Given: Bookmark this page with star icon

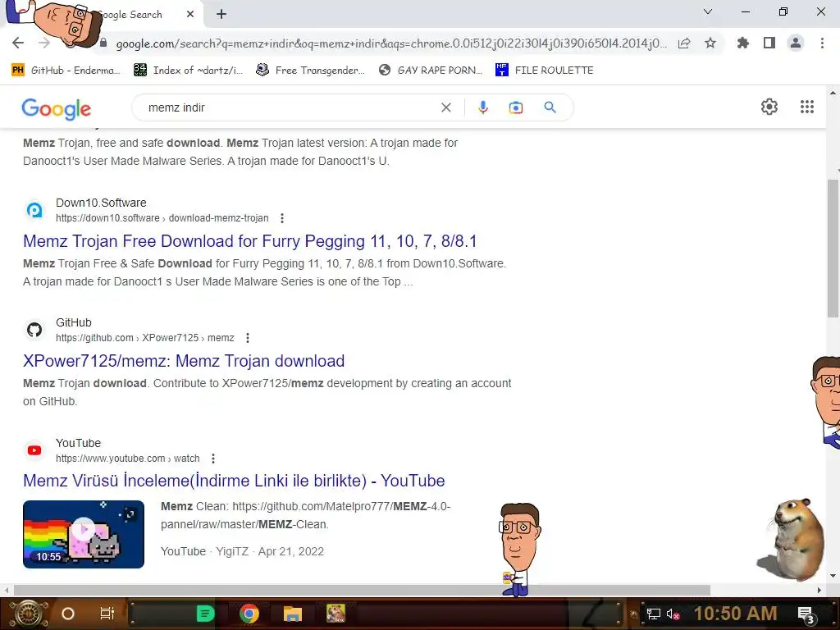Looking at the screenshot, I should click(710, 43).
